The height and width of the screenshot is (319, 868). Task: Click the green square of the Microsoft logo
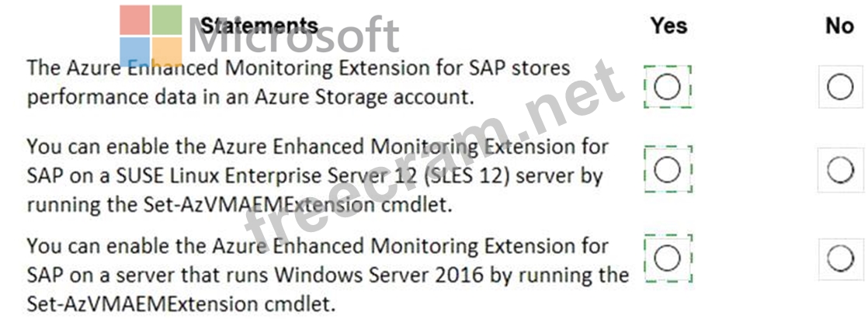click(166, 19)
